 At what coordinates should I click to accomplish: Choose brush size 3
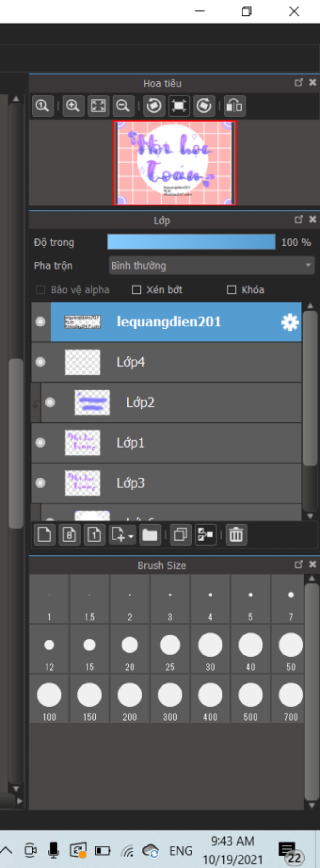tap(170, 600)
